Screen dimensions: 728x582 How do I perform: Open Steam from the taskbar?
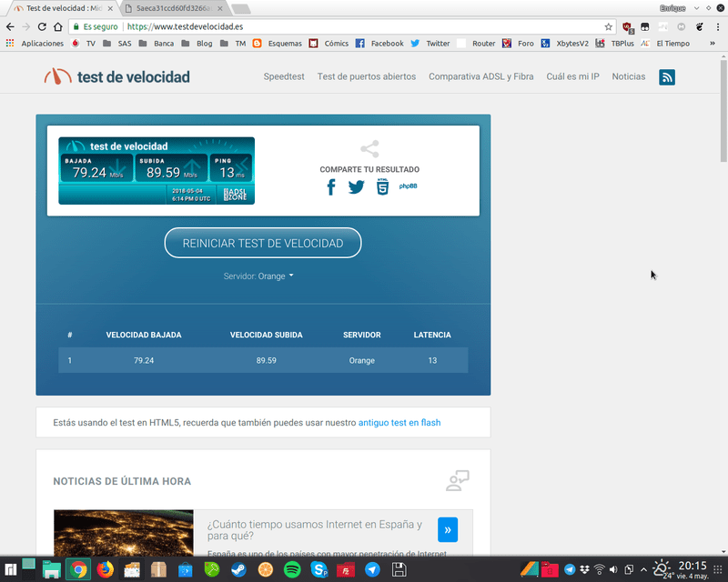click(238, 569)
